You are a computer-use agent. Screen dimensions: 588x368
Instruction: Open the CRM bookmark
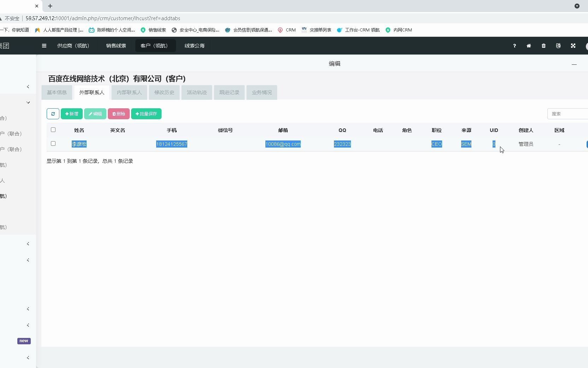[x=287, y=30]
